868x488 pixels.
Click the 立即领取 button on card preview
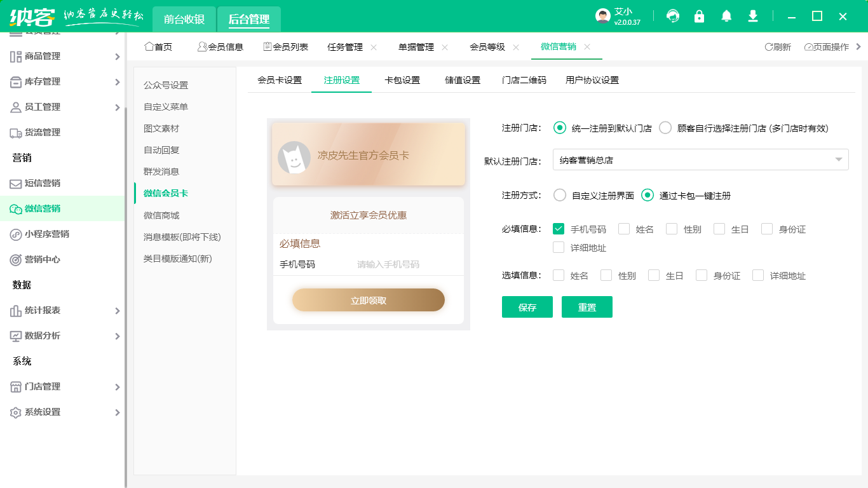click(x=368, y=299)
